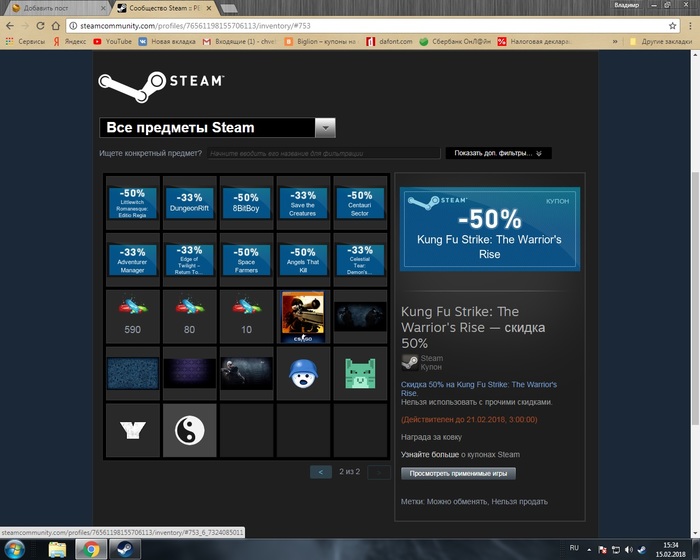Select the CS:GO sniper trading card

tap(303, 317)
